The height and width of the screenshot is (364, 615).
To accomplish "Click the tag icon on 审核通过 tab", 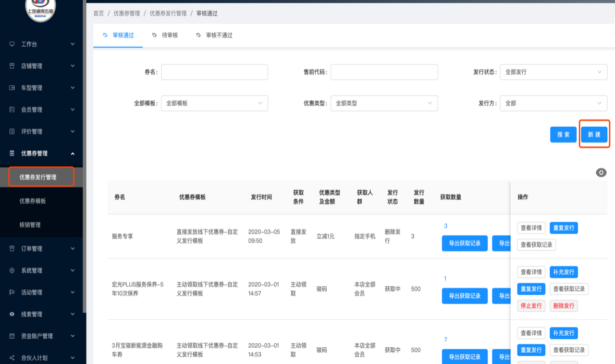I will point(106,36).
